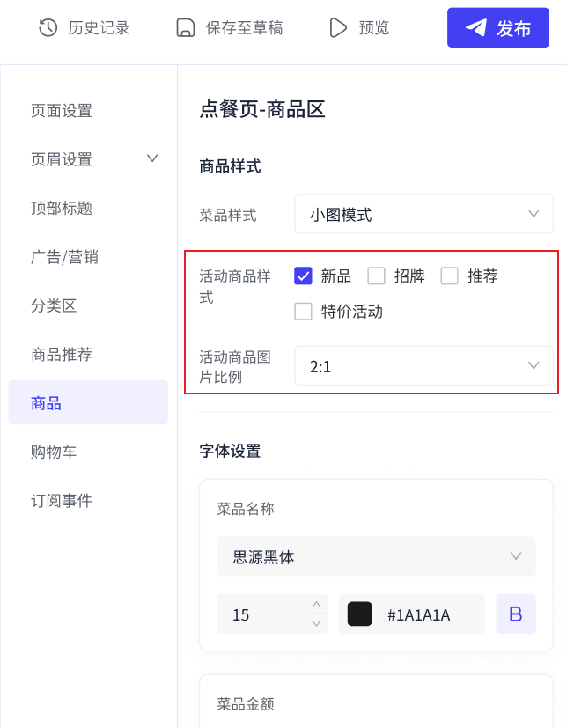The height and width of the screenshot is (728, 567).
Task: Toggle bold B for dish name
Action: [x=515, y=614]
